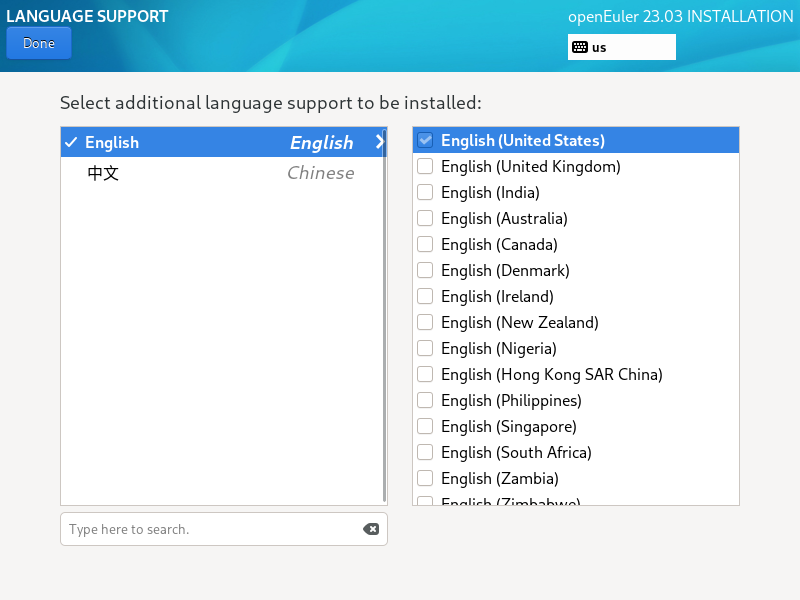Tick the English (India) checkbox
This screenshot has width=800, height=600.
425,193
